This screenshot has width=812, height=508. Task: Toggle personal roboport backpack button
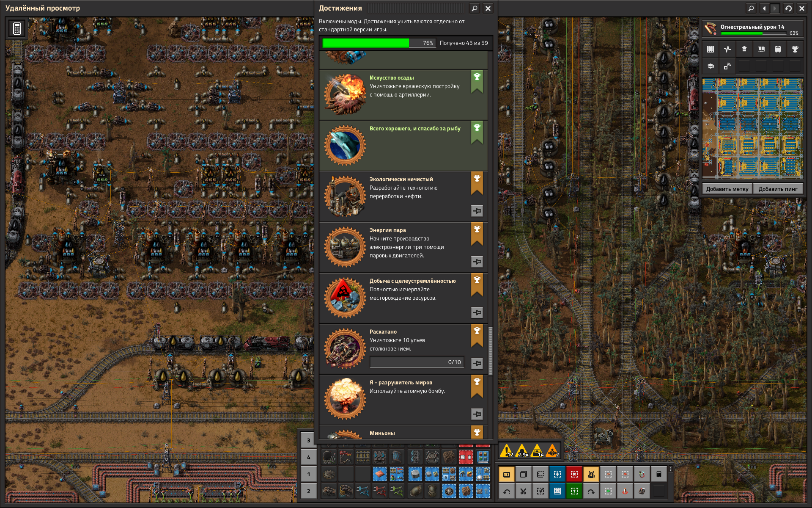(591, 475)
